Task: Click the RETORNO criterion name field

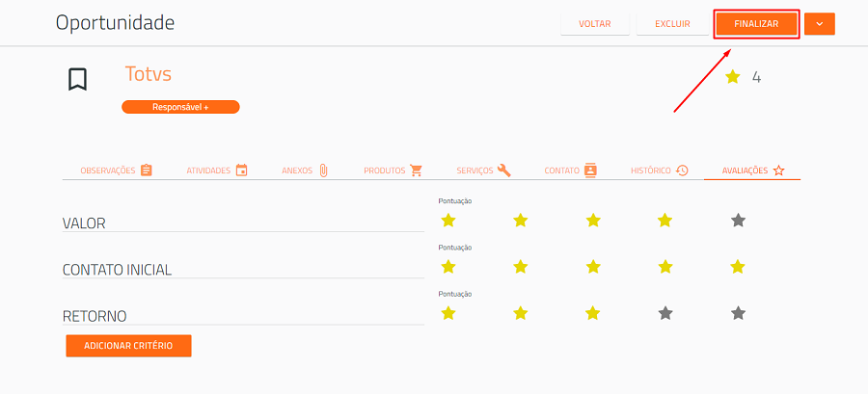Action: (x=244, y=316)
